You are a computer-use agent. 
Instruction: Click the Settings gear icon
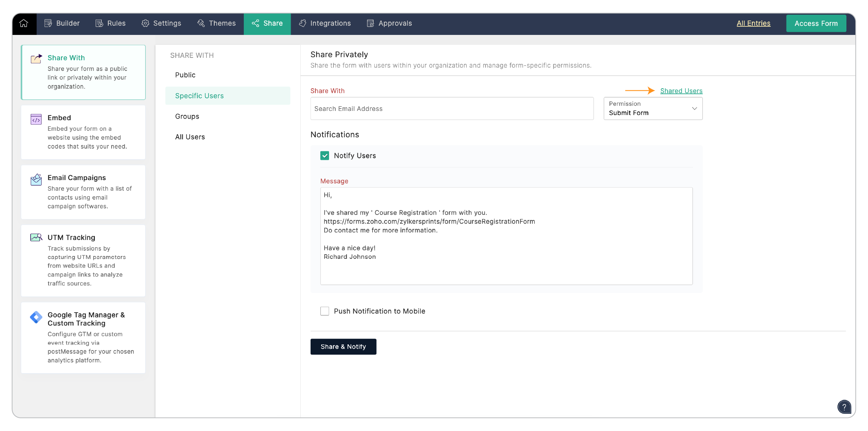click(145, 23)
